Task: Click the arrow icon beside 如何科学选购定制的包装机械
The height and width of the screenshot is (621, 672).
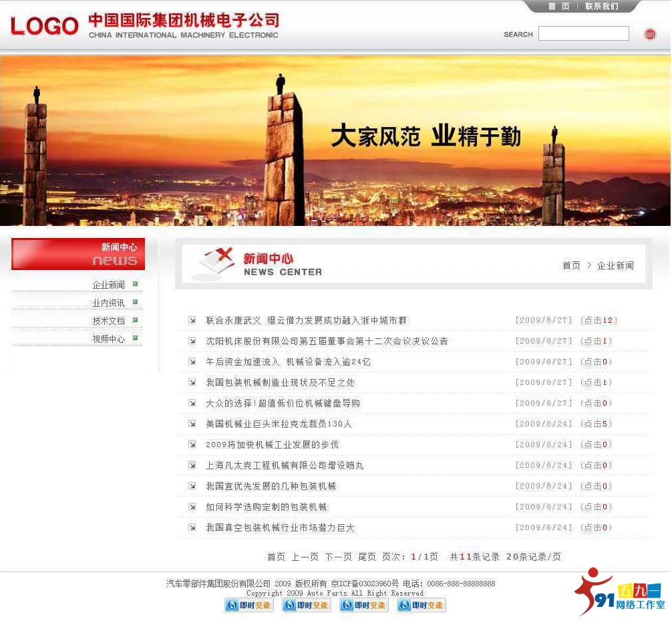Action: tap(192, 507)
